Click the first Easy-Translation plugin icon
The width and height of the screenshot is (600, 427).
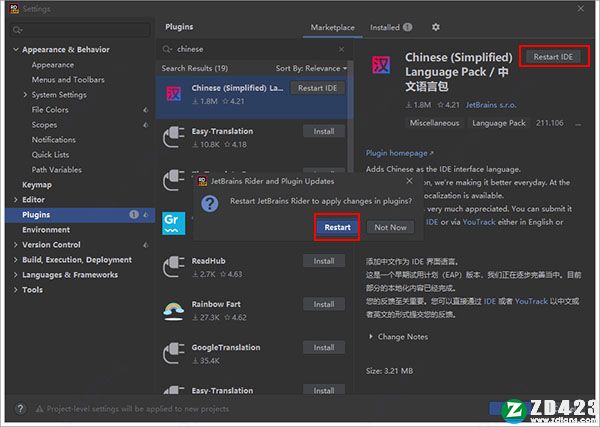click(174, 137)
